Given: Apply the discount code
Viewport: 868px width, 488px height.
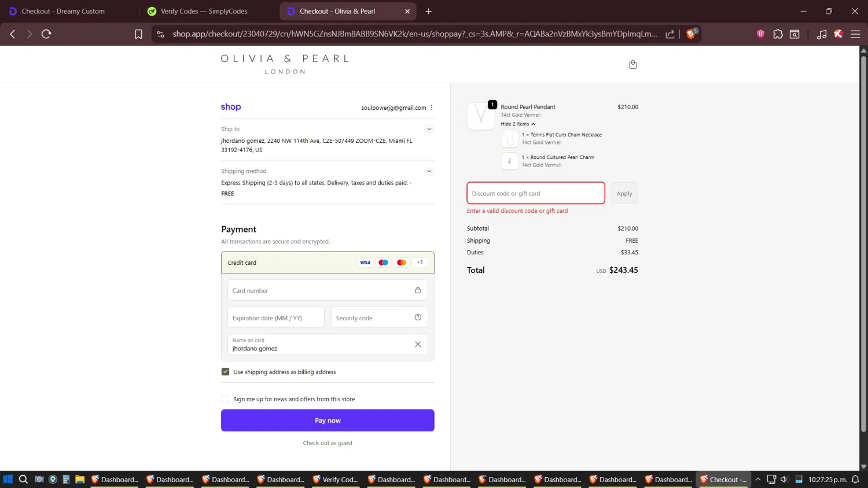Looking at the screenshot, I should coord(624,193).
